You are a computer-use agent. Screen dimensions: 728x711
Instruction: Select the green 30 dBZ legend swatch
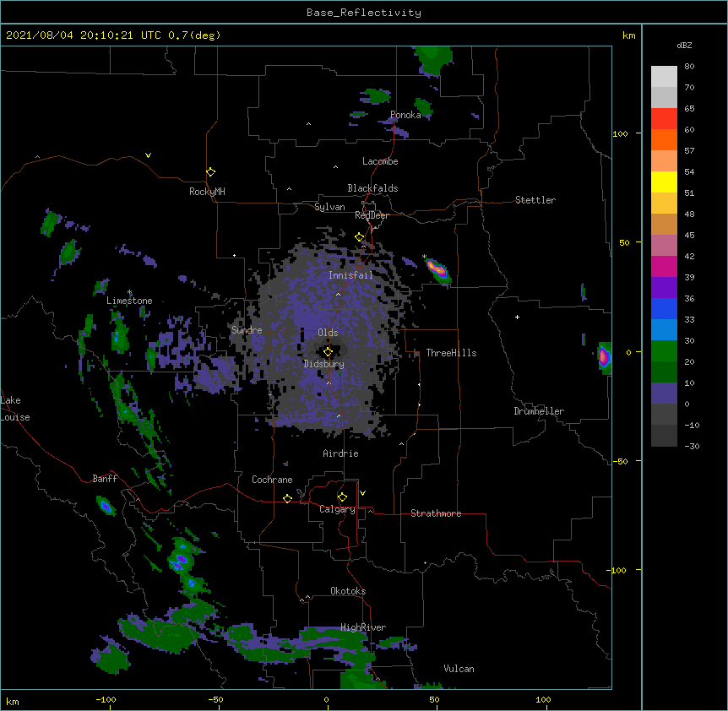[x=664, y=351]
